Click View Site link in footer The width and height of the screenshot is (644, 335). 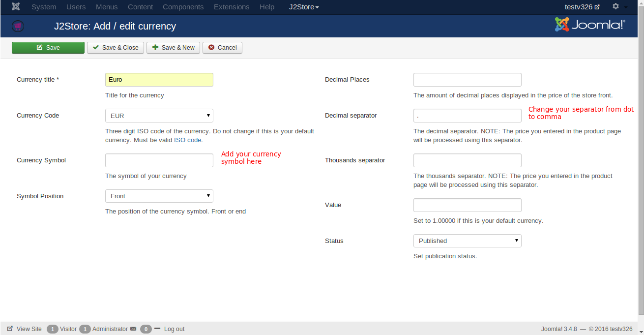pos(29,329)
